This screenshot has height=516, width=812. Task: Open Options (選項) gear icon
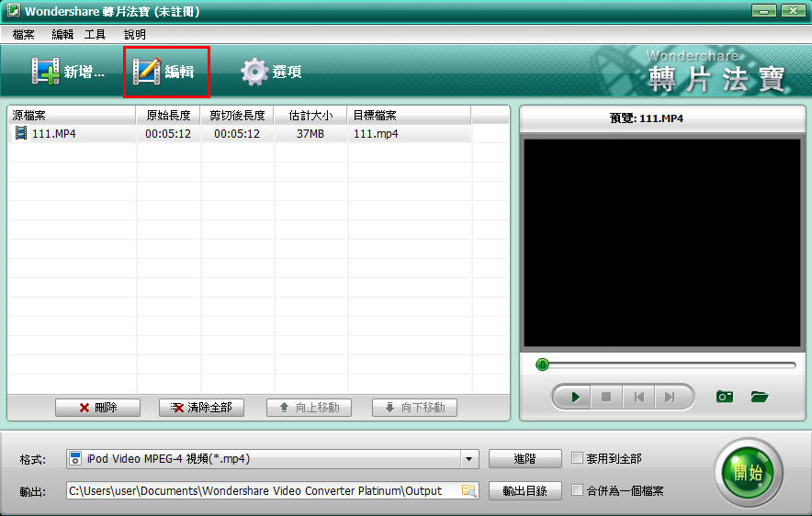(x=254, y=72)
